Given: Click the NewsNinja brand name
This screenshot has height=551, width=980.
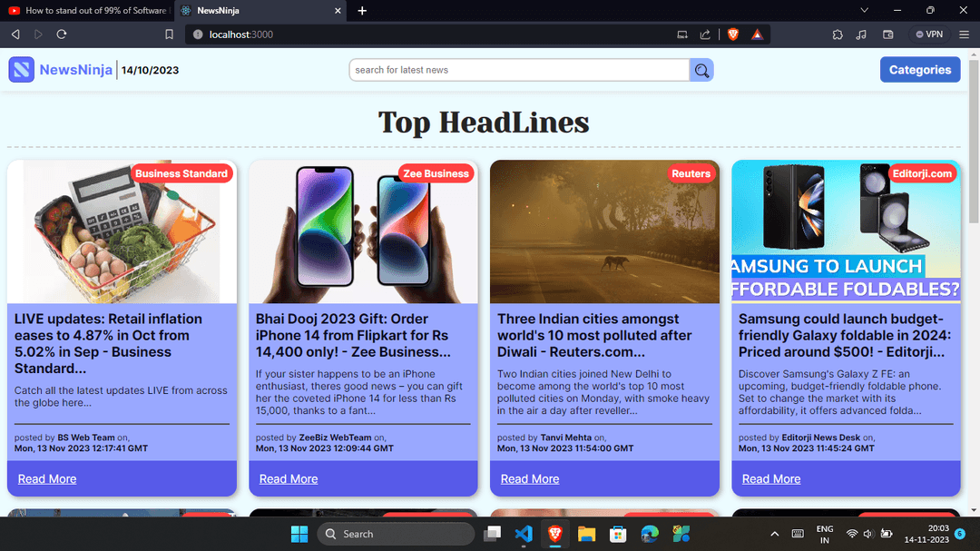Looking at the screenshot, I should click(x=75, y=69).
